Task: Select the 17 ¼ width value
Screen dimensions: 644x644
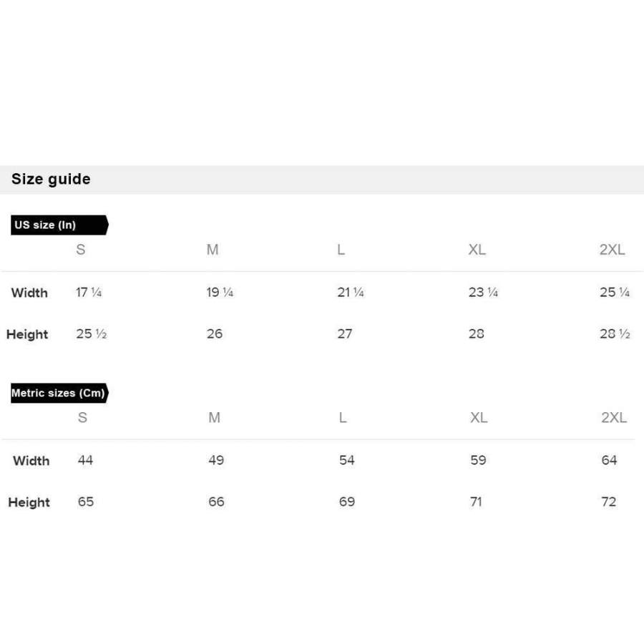Action: point(89,292)
